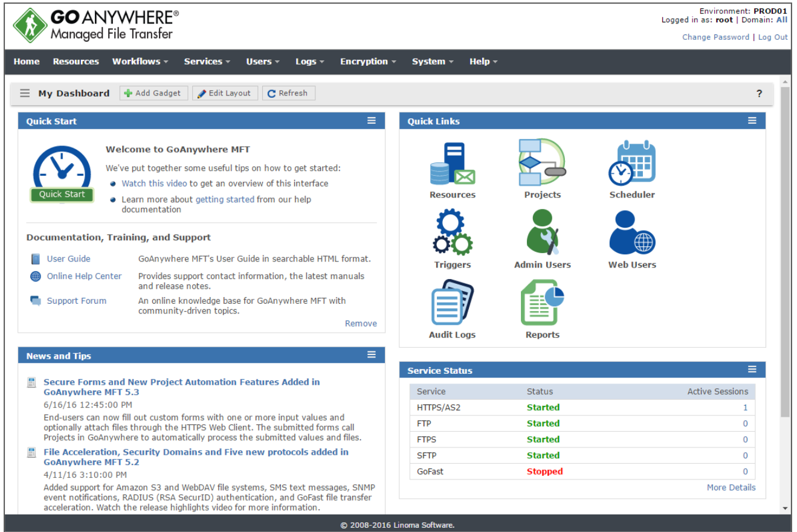Image resolution: width=797 pixels, height=532 pixels.
Task: Open More Details in Service Status
Action: point(731,487)
